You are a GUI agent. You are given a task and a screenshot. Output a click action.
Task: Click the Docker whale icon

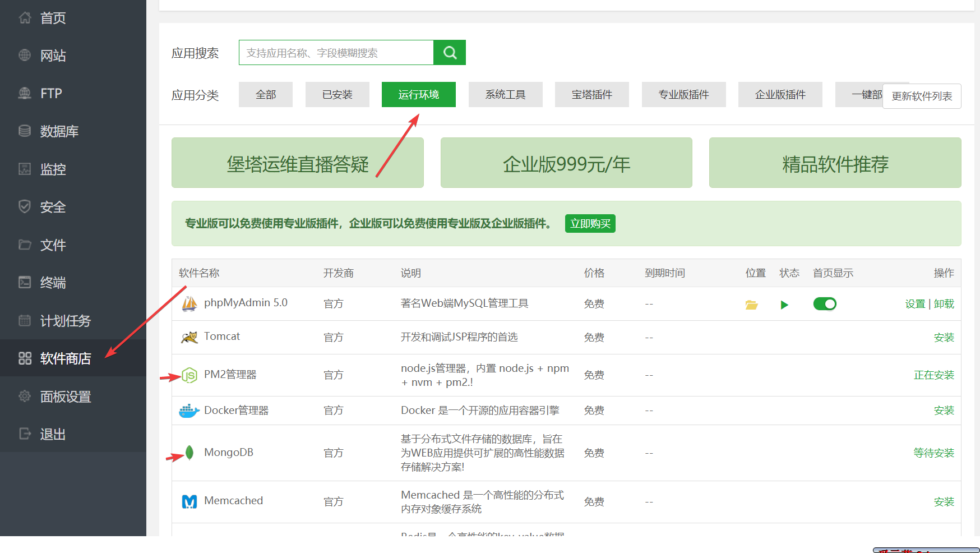[x=189, y=411]
